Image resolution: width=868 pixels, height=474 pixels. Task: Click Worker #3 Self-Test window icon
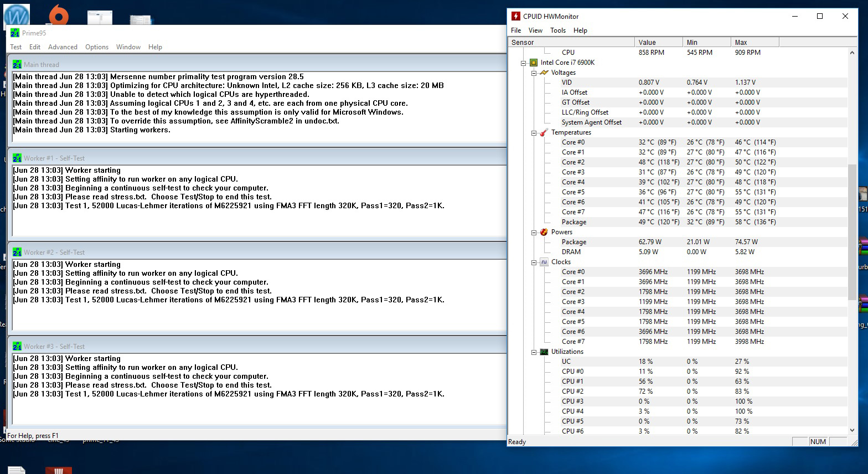click(x=17, y=346)
